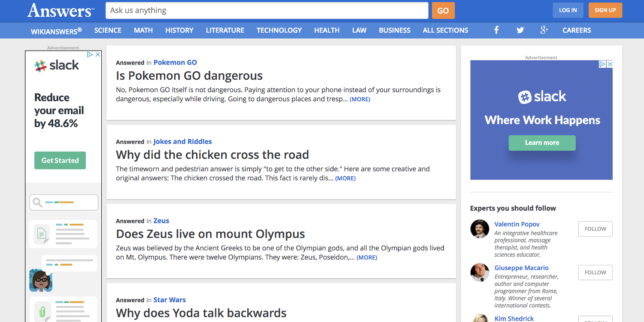Click the orange GO button
Viewport: 644px width, 322px height.
coord(443,10)
